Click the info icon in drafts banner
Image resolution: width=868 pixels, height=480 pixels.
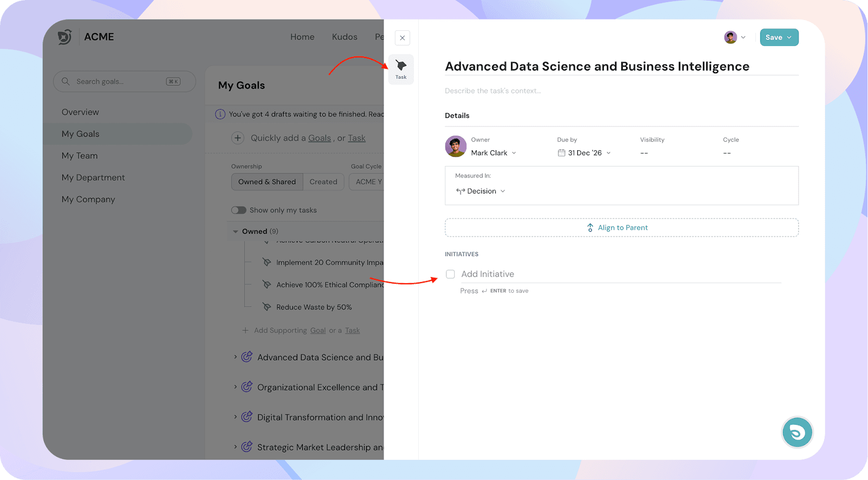click(220, 114)
